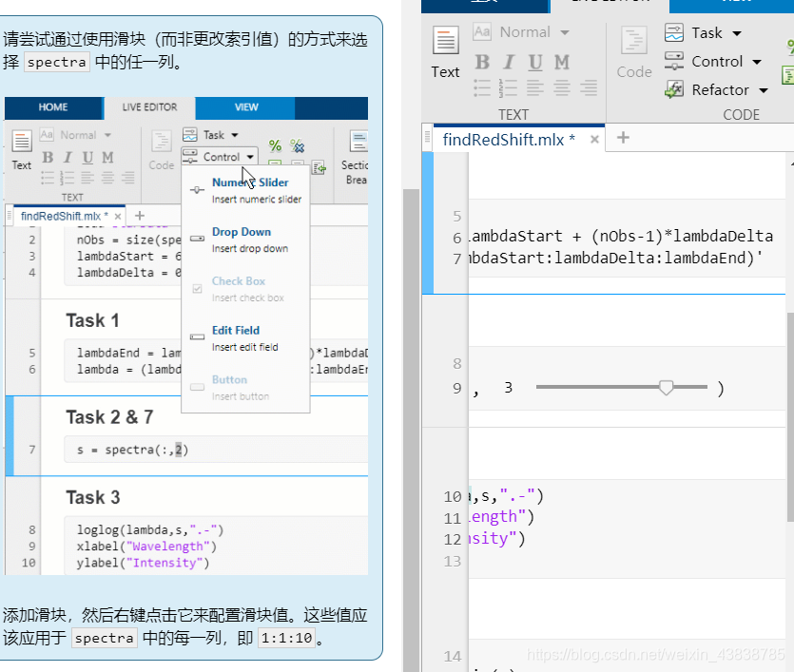Select the VIEW tab in the tutorial image

tap(246, 107)
